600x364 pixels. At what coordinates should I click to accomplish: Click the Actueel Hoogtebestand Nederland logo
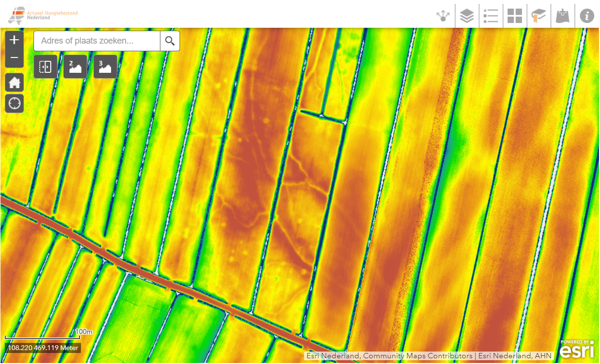[x=42, y=15]
